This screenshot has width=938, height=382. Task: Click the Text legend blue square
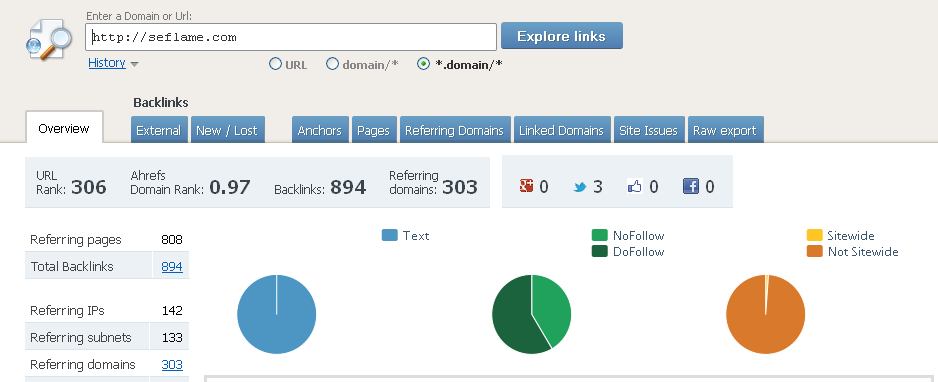[389, 236]
